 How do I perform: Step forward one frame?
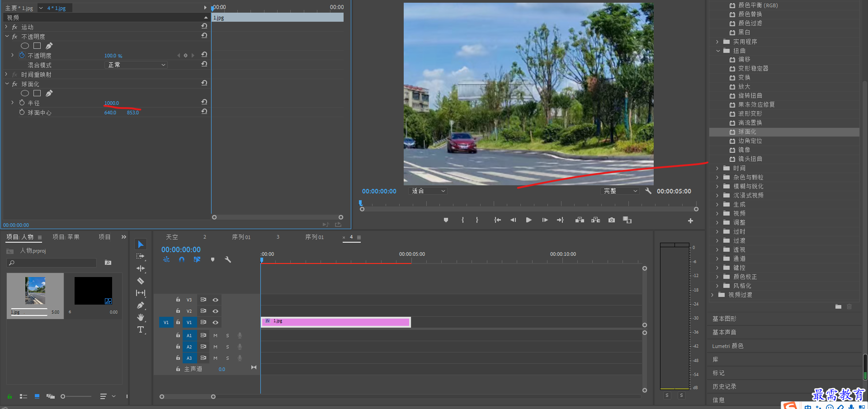coord(545,220)
